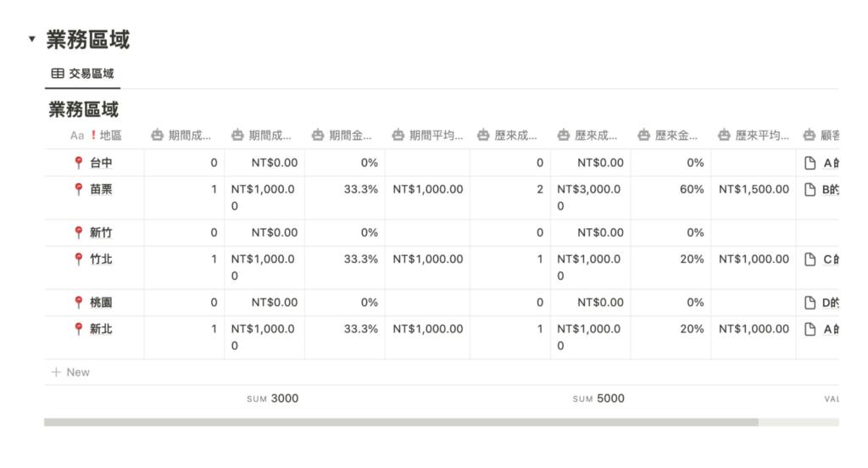Click the SUM 5000 calculation cell

[x=598, y=398]
